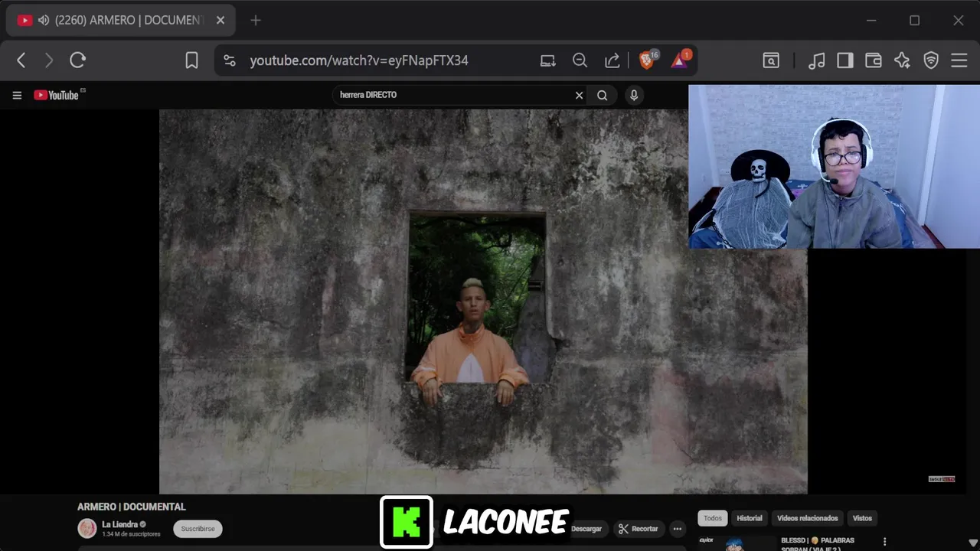The image size is (980, 551).
Task: Open the browser hamburger main menu
Action: (959, 60)
